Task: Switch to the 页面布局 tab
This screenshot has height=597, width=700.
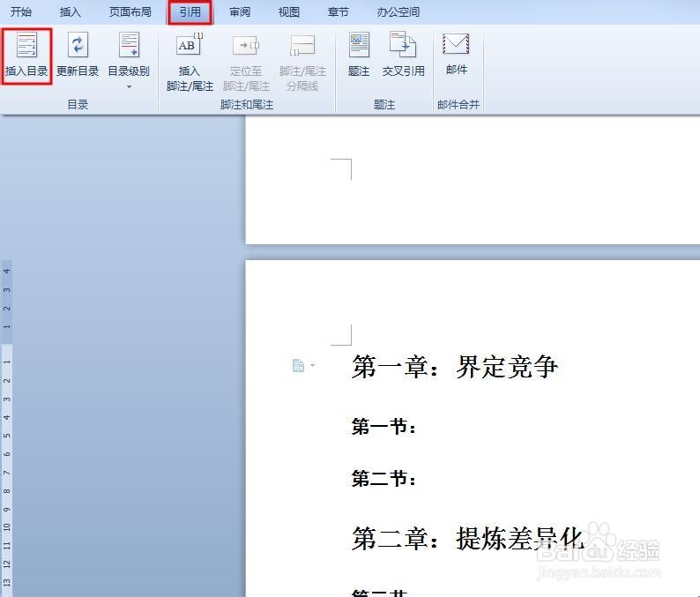Action: pyautogui.click(x=130, y=12)
